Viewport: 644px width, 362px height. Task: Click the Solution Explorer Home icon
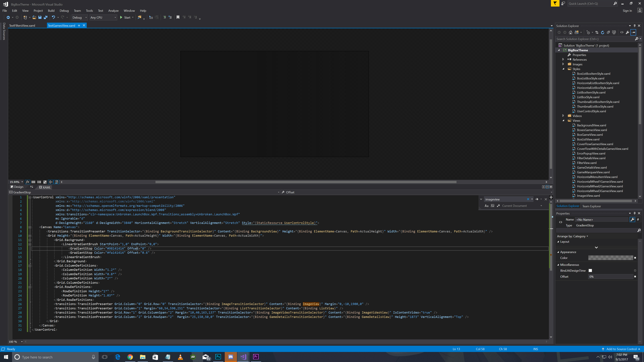(x=570, y=33)
